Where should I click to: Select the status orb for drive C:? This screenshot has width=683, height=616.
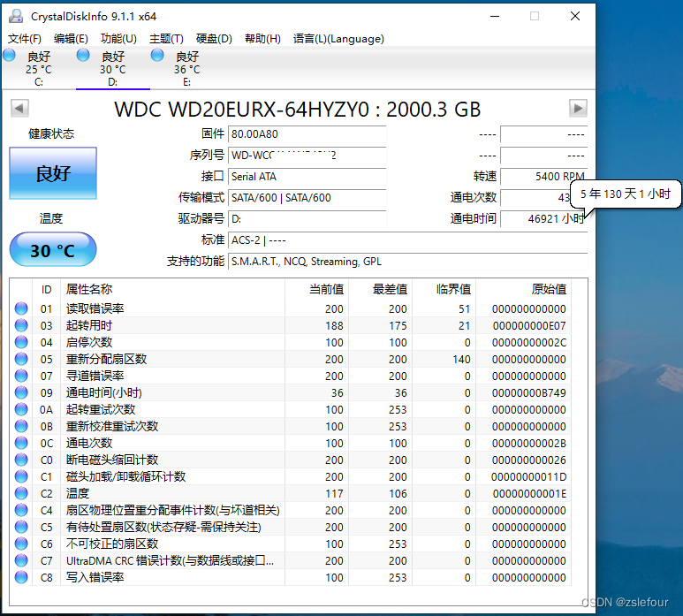coord(9,55)
